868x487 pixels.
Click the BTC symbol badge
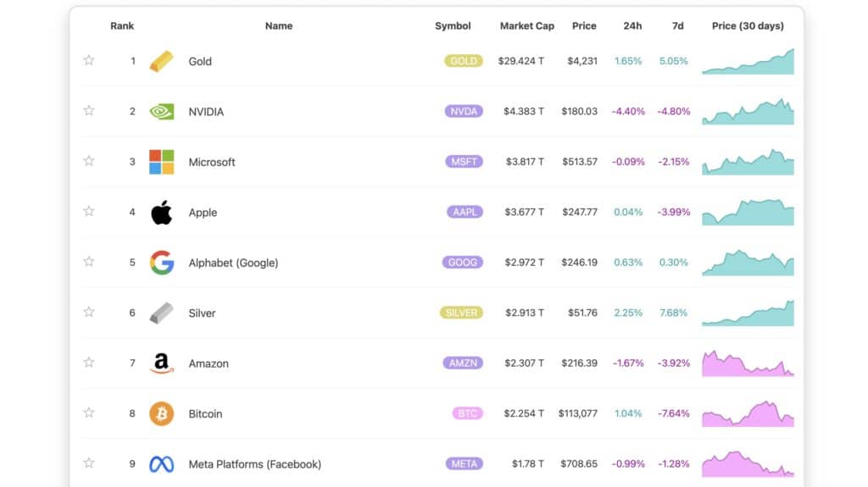[467, 413]
